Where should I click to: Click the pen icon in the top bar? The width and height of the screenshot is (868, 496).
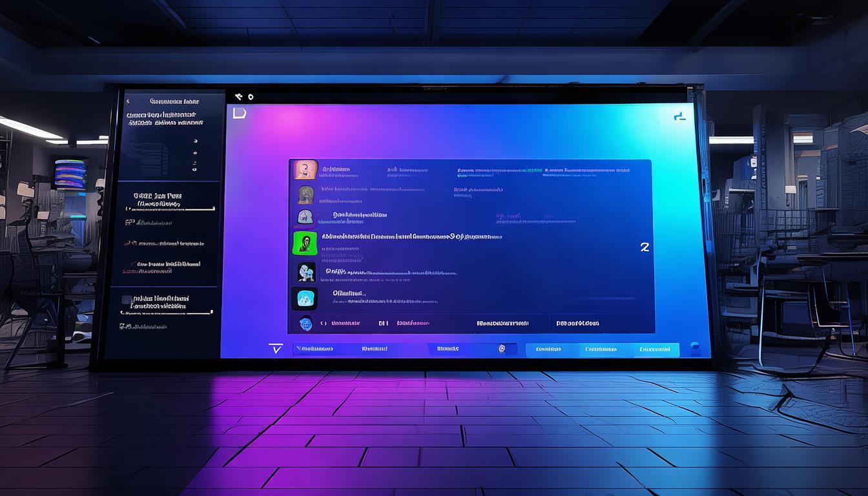(238, 97)
